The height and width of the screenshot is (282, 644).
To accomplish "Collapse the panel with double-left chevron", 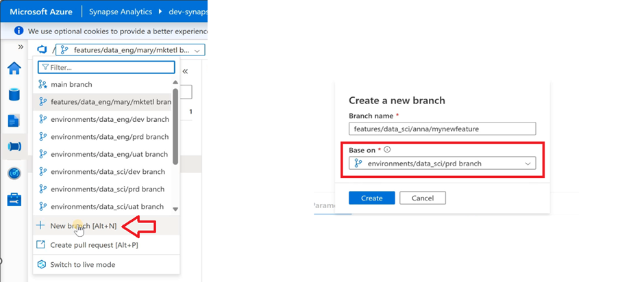I will (x=185, y=71).
